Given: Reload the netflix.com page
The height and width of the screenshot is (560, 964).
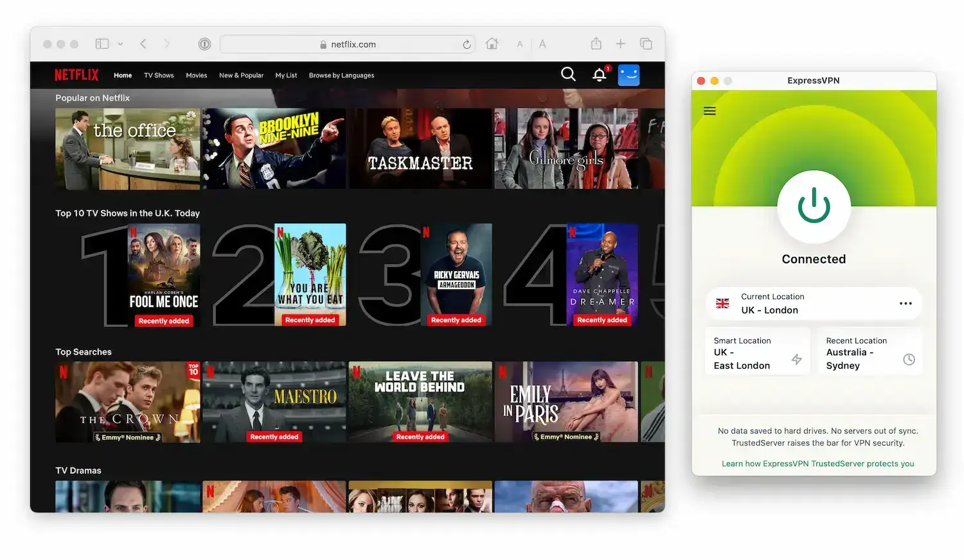Looking at the screenshot, I should pyautogui.click(x=467, y=44).
